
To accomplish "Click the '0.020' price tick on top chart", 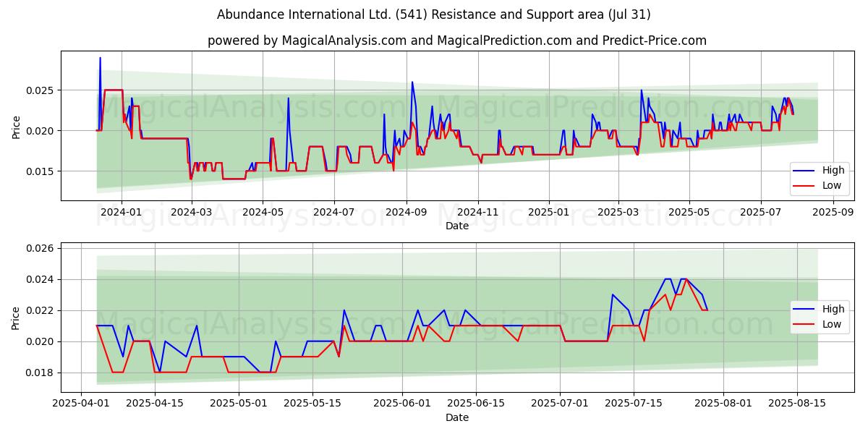I will click(x=41, y=131).
